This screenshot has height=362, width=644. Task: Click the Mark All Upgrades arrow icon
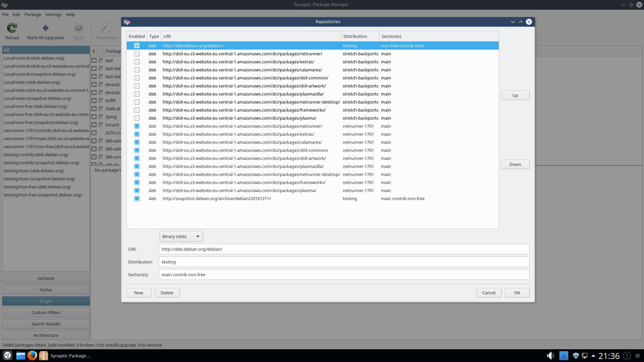46,28
